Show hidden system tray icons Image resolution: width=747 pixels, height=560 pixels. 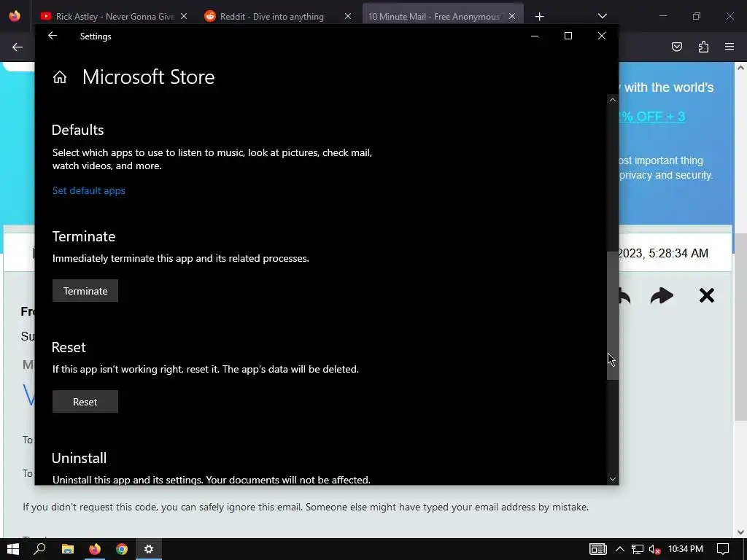pyautogui.click(x=620, y=549)
